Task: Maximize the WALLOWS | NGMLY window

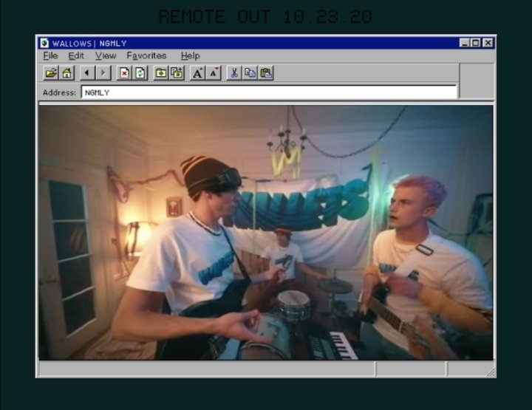Action: tap(475, 43)
